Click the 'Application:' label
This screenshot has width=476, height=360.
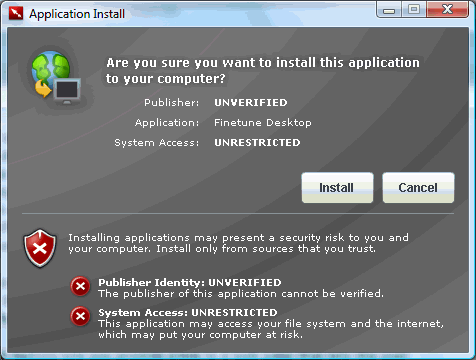pos(167,123)
